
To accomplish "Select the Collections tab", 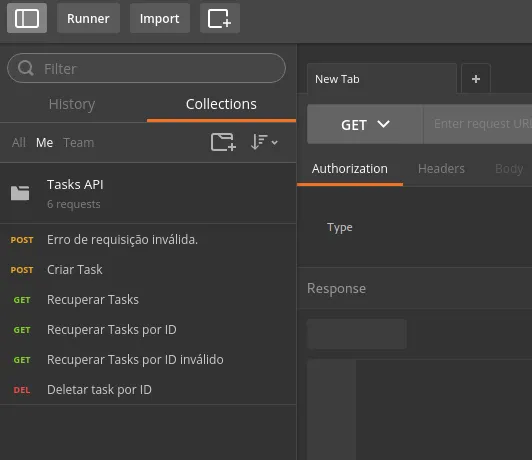I will [221, 104].
